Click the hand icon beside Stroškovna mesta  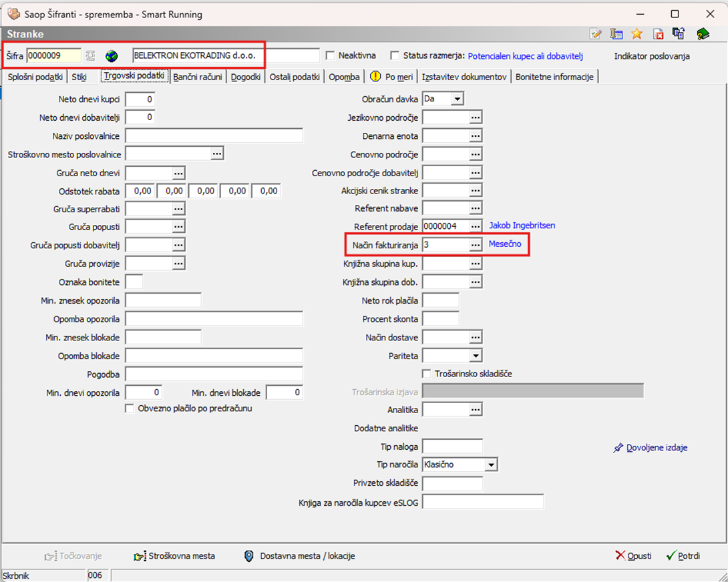coord(140,556)
